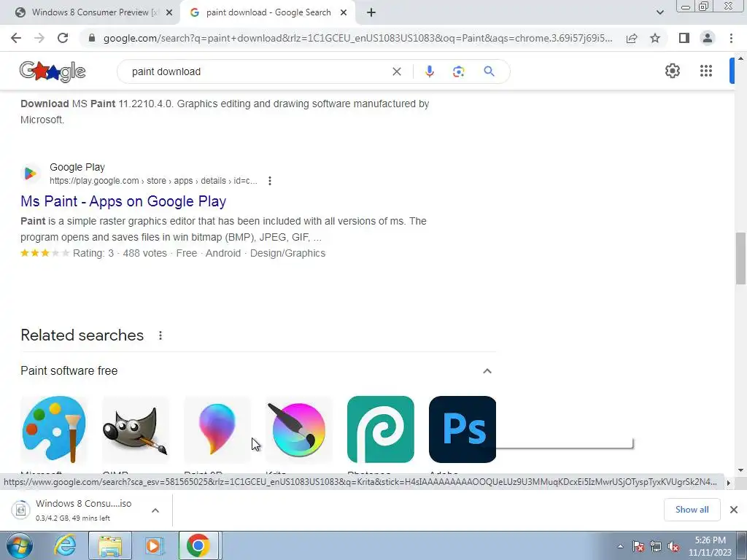Viewport: 747px width, 560px height.
Task: Select the Microsoft Paint thumbnail
Action: click(x=54, y=429)
